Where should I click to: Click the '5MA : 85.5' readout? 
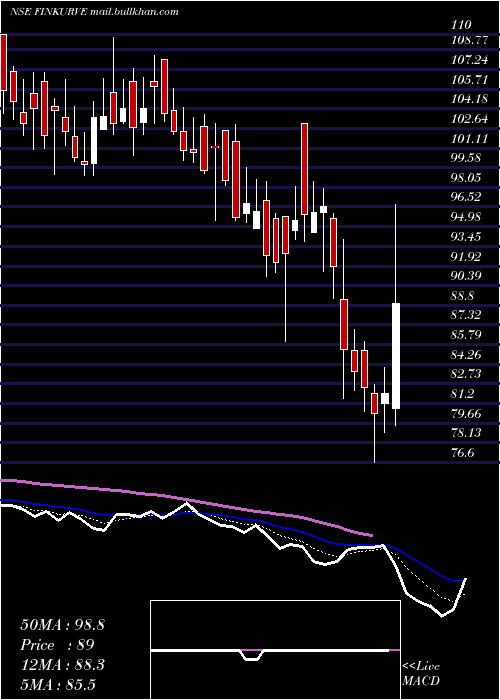58,684
